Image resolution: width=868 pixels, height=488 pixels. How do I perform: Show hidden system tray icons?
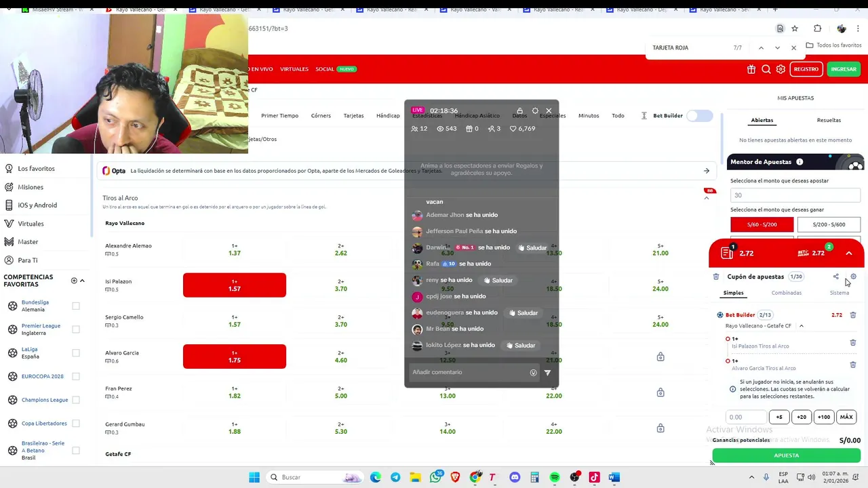pyautogui.click(x=751, y=477)
